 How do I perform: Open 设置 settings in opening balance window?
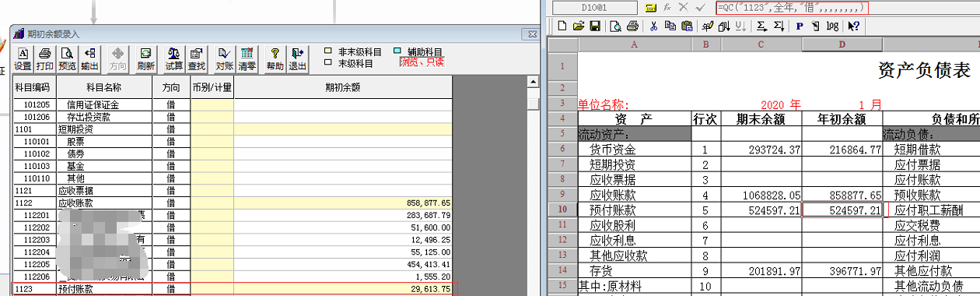coord(23,59)
